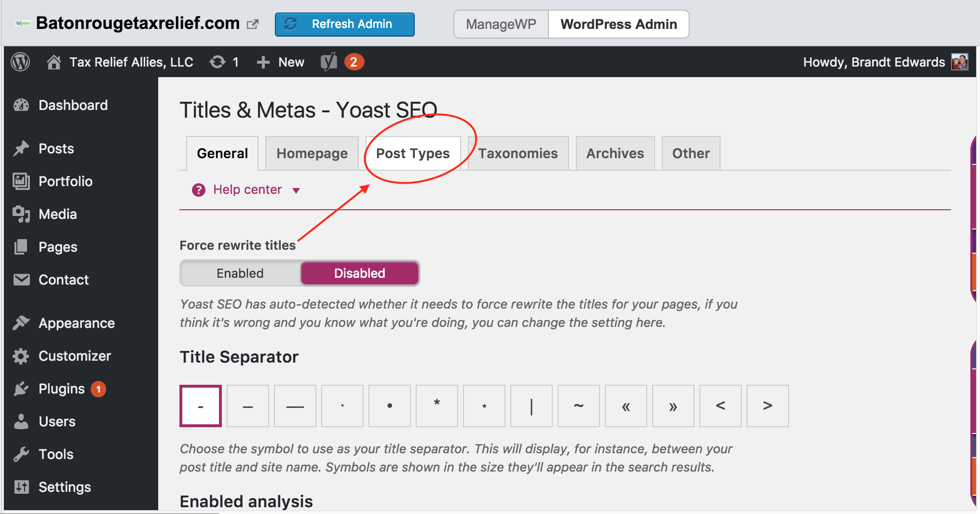Open Portfolio in the sidebar
980x514 pixels.
(x=66, y=181)
